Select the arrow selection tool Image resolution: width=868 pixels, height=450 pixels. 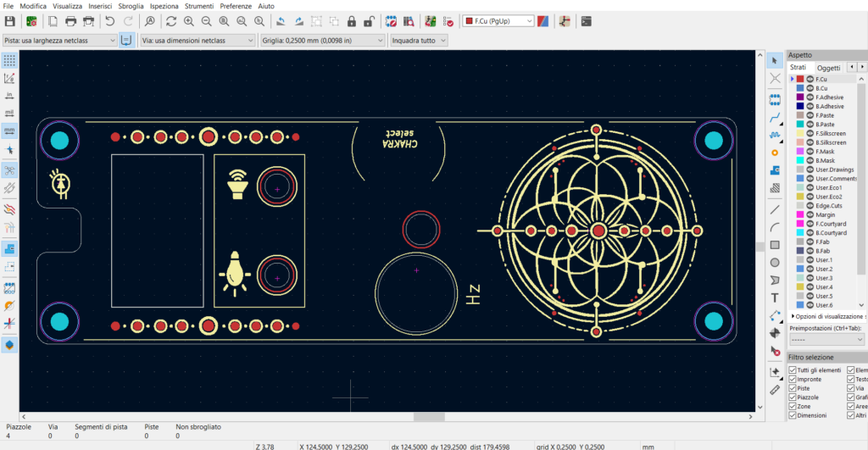(x=775, y=60)
